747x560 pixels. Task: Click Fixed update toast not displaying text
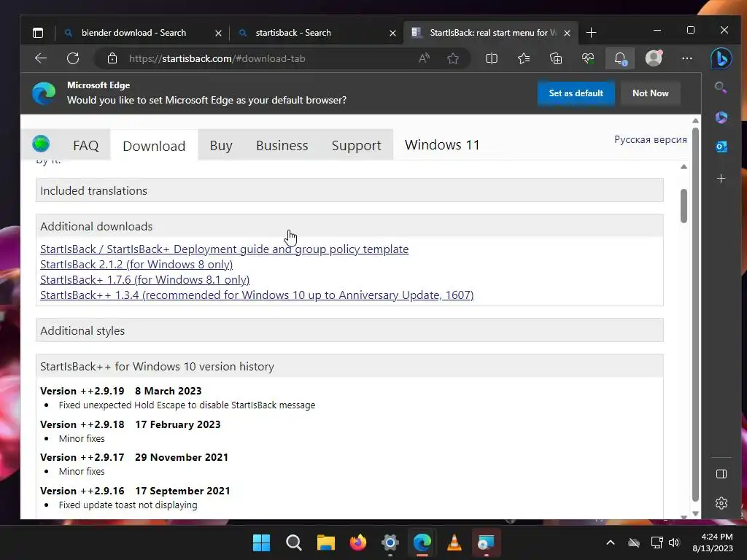click(128, 505)
